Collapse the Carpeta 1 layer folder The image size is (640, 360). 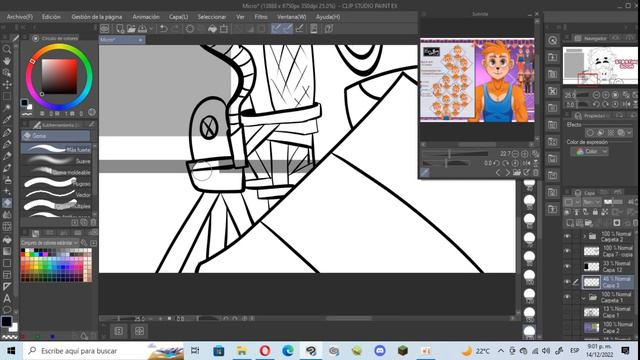[x=584, y=298]
